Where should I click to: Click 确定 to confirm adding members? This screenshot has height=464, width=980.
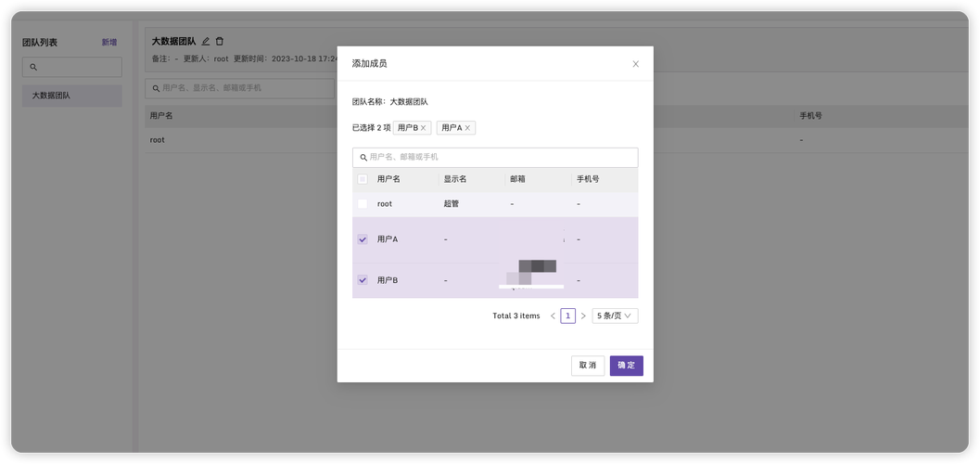pos(626,366)
